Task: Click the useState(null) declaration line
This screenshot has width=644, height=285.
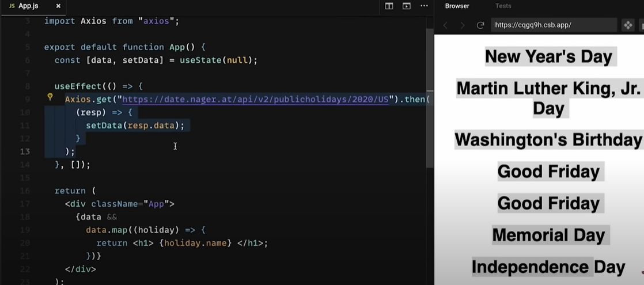Action: [156, 60]
